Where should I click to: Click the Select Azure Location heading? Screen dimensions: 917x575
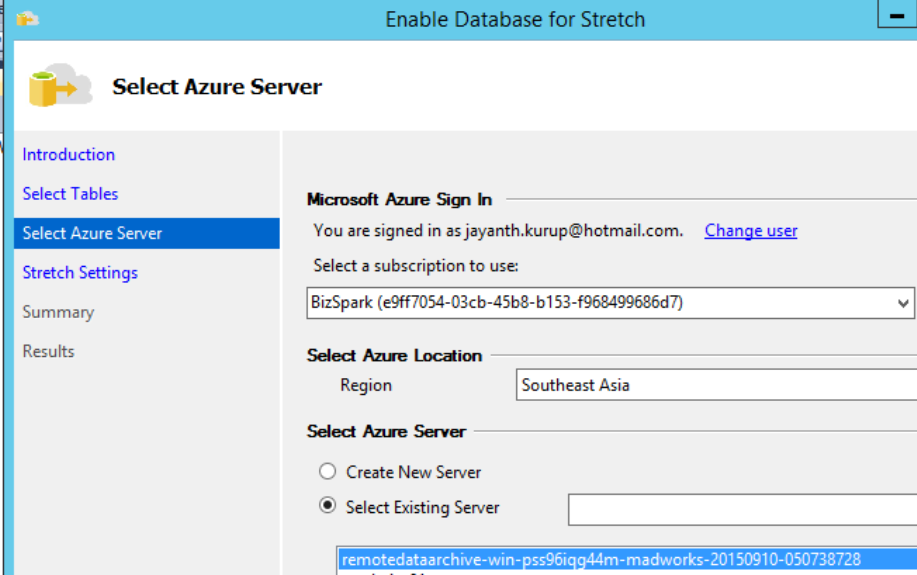coord(395,355)
